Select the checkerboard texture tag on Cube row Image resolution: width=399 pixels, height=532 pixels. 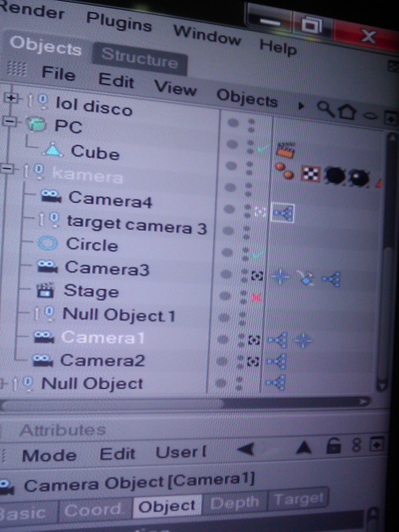[311, 174]
